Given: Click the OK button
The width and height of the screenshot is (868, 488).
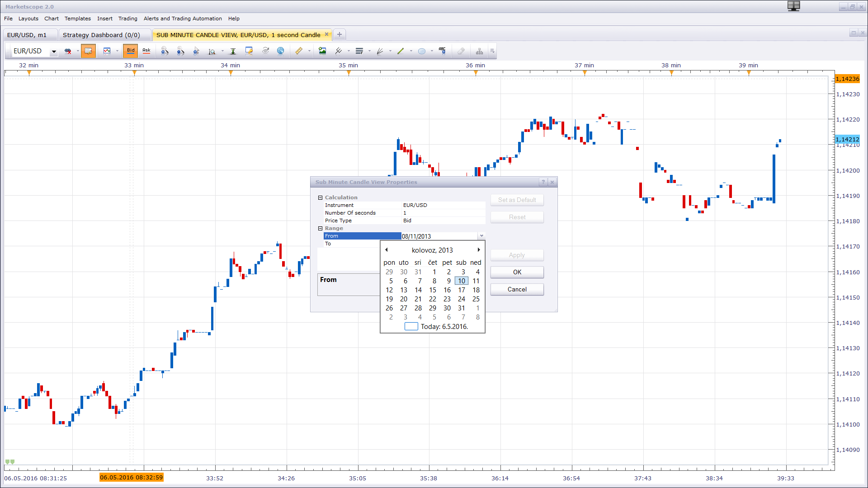Looking at the screenshot, I should coord(517,272).
